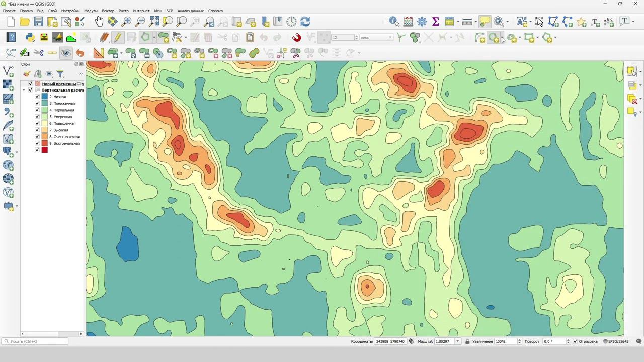Open the Модули menu
The image size is (644, 362).
91,11
